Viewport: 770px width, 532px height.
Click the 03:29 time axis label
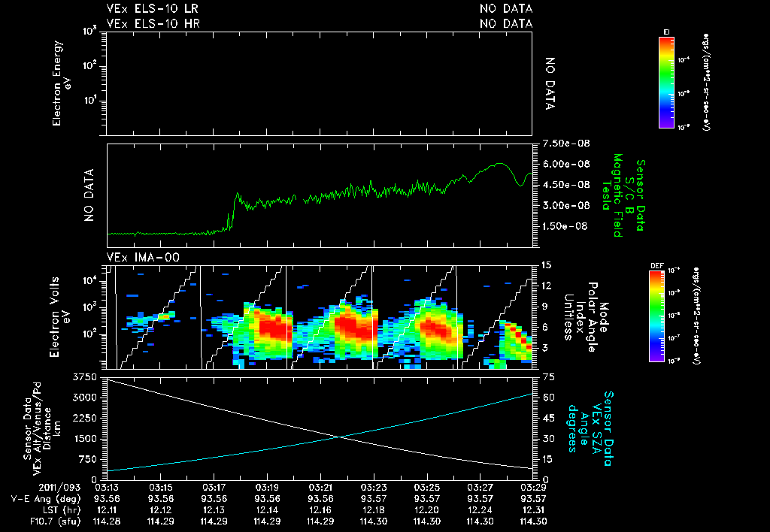[533, 488]
